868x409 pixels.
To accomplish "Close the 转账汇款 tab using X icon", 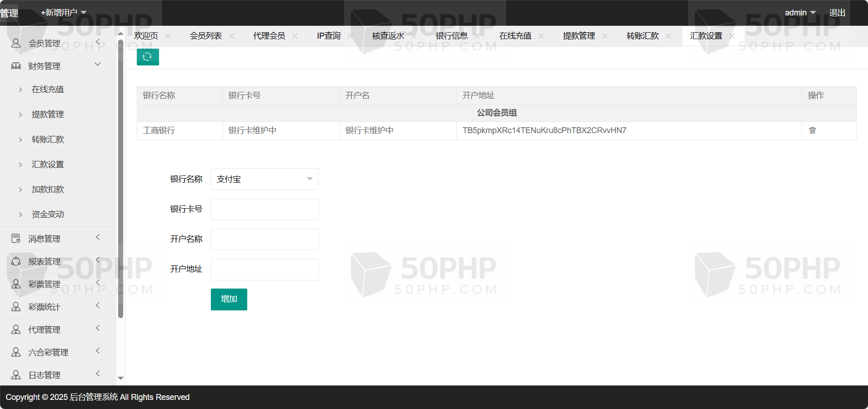I will point(668,36).
